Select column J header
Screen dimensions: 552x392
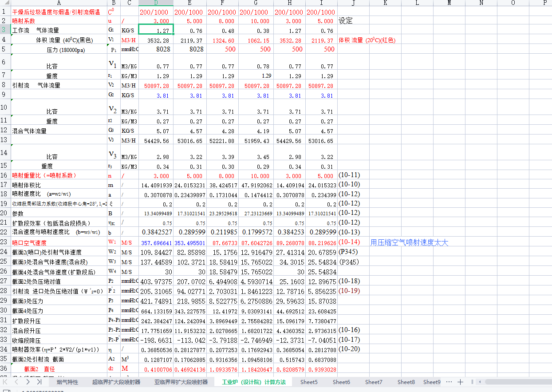353,3
